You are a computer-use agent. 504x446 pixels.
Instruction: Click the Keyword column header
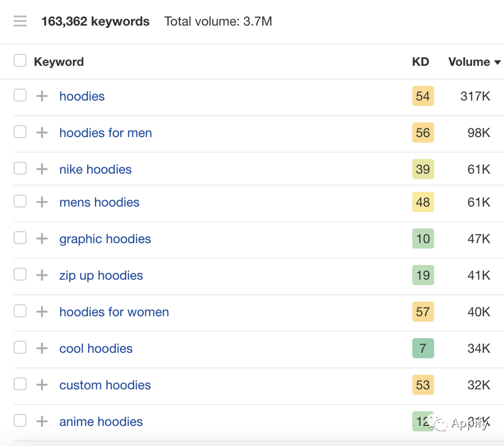59,62
